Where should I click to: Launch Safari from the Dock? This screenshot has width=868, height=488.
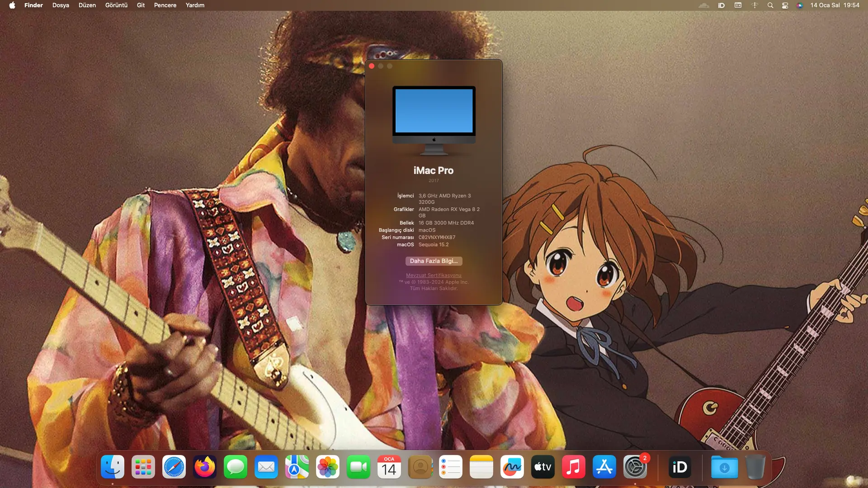point(174,467)
